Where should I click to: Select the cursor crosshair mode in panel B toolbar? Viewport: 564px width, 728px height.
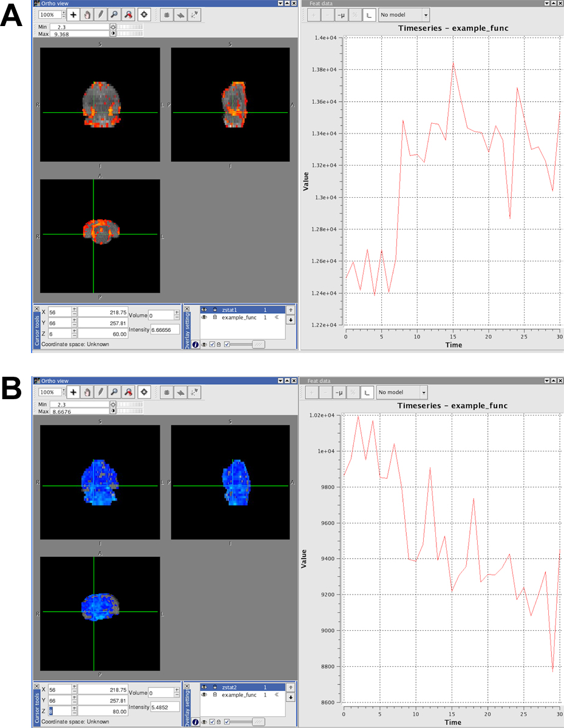(x=73, y=392)
